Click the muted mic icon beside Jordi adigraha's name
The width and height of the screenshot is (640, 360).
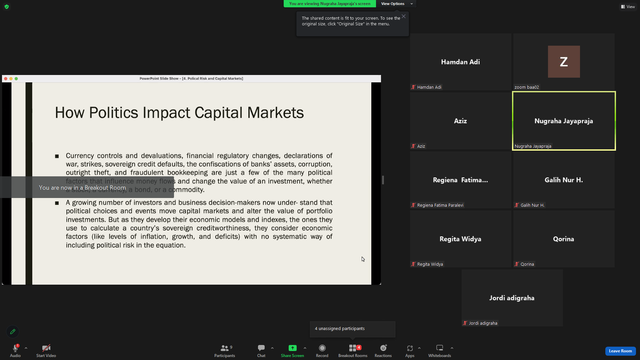[465, 323]
